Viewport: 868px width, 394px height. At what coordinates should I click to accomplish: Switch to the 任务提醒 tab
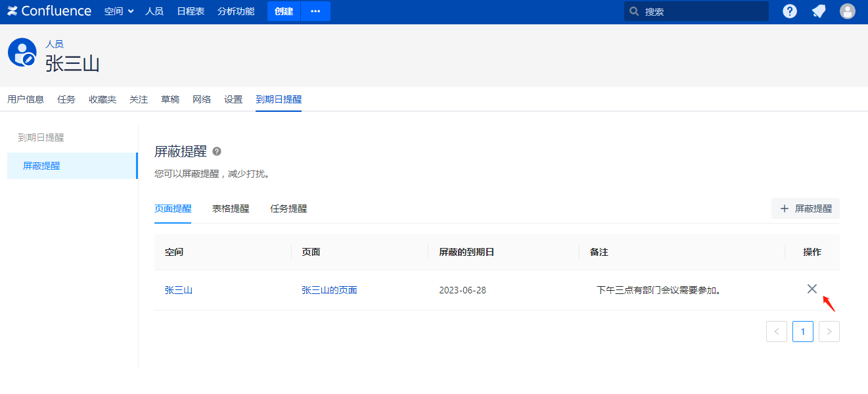[288, 209]
